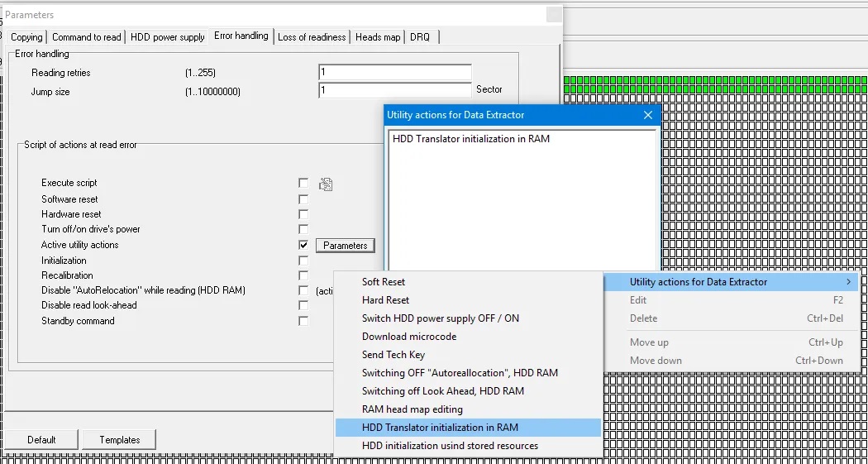Uncheck the Active utility actions checkbox
The height and width of the screenshot is (464, 868).
303,246
